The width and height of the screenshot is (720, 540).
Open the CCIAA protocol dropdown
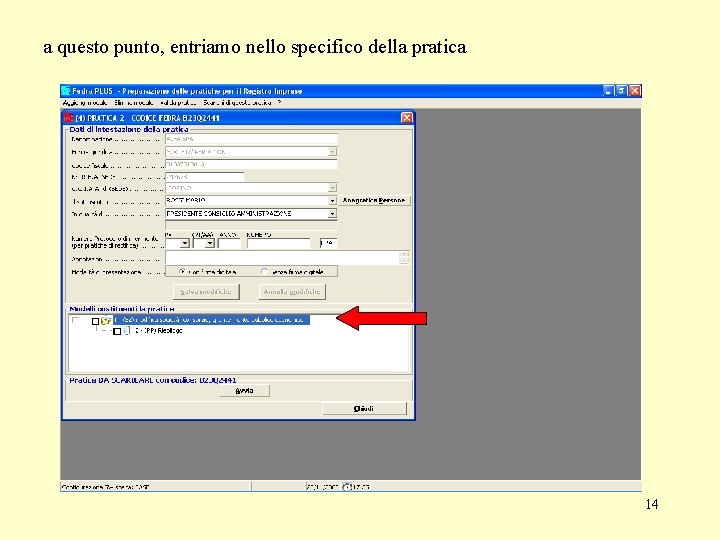[210, 243]
